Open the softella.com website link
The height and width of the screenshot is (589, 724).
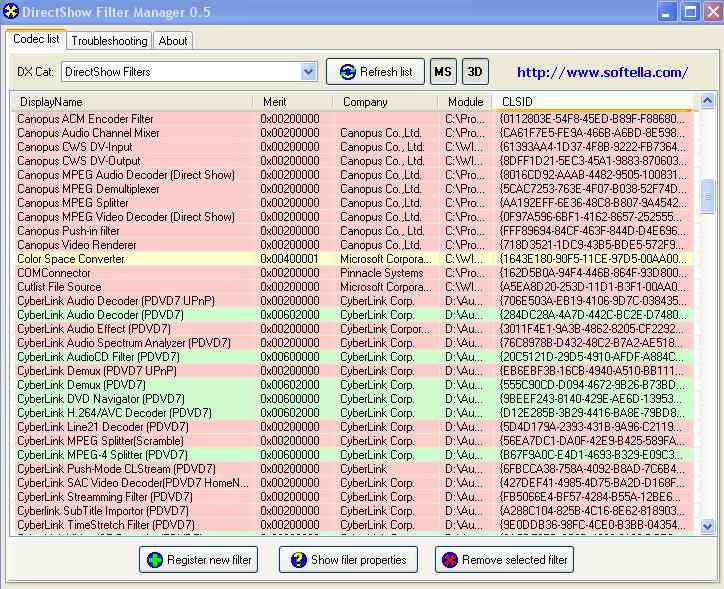tap(602, 72)
